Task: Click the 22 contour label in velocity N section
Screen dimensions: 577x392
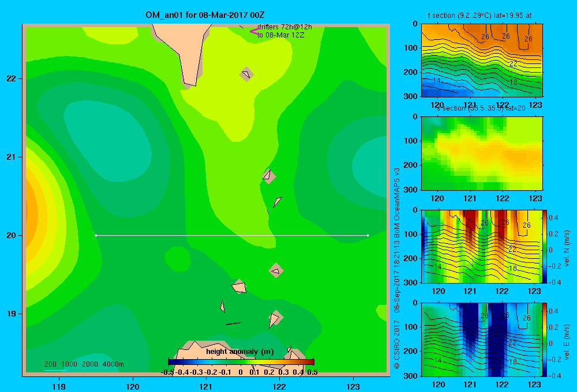Action: (x=512, y=249)
